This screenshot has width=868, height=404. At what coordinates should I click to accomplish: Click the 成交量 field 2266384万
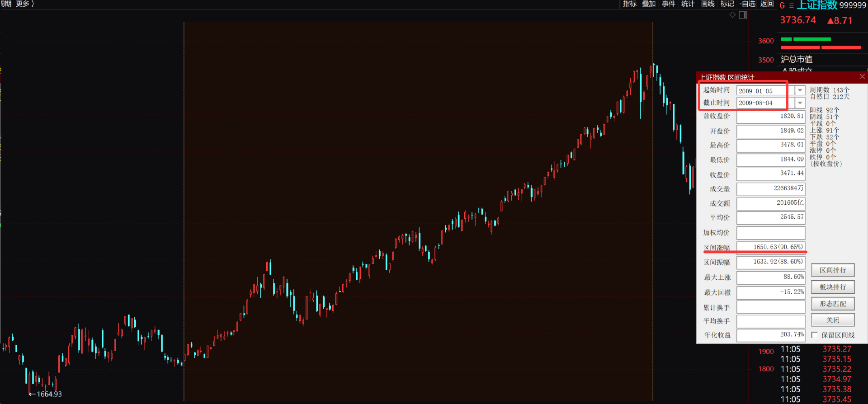[x=771, y=189]
